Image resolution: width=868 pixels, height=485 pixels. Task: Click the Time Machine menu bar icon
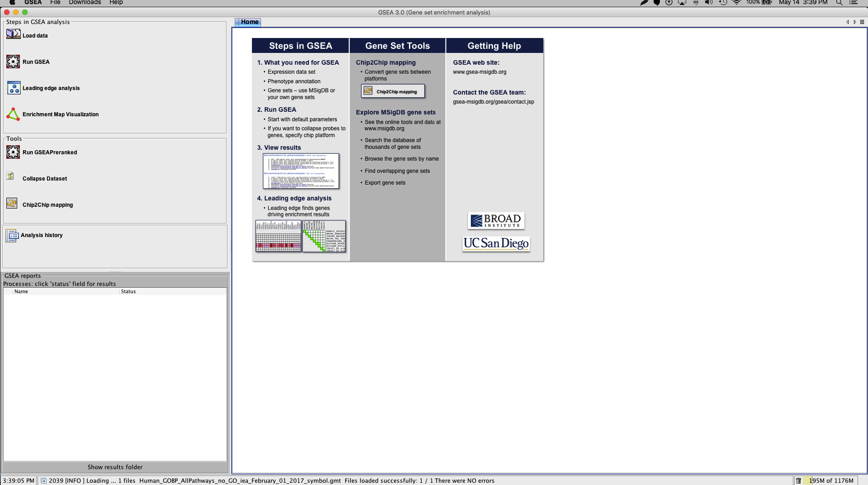pyautogui.click(x=723, y=2)
